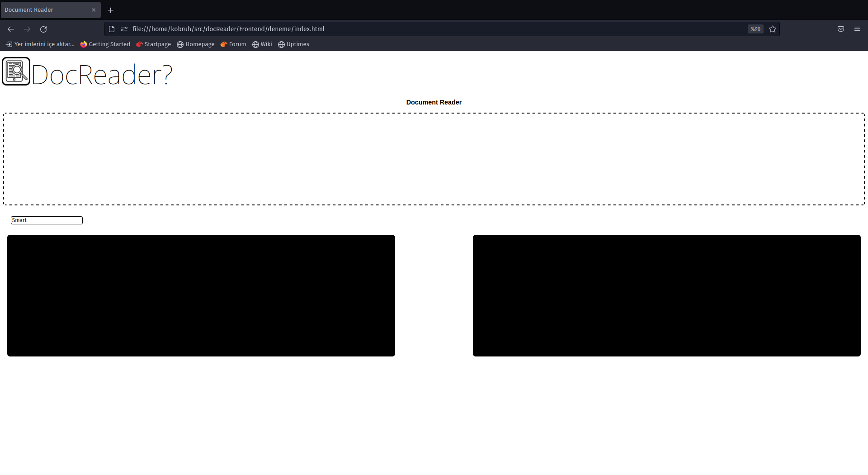868x475 pixels.
Task: Open the Wiki bookmark
Action: click(x=262, y=44)
